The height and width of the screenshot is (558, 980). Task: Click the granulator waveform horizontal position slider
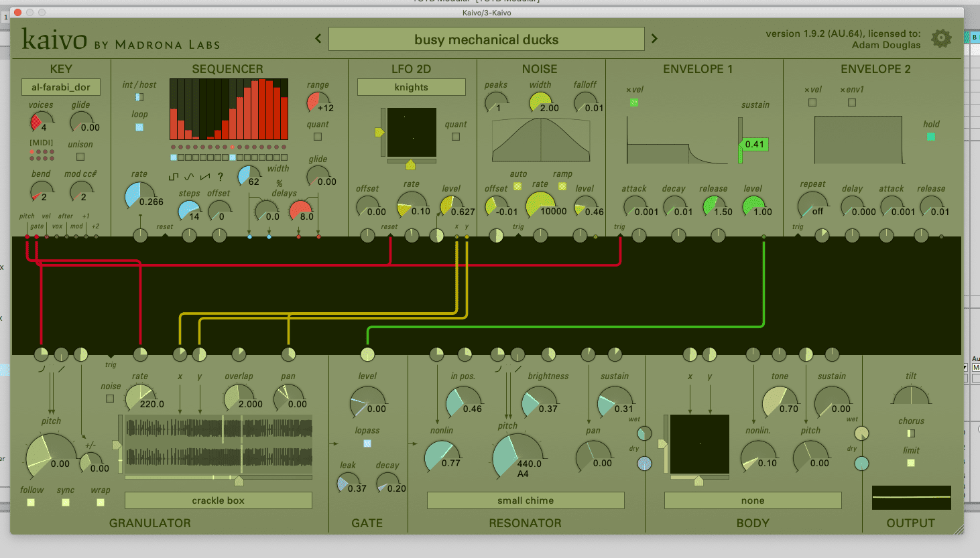click(219, 479)
